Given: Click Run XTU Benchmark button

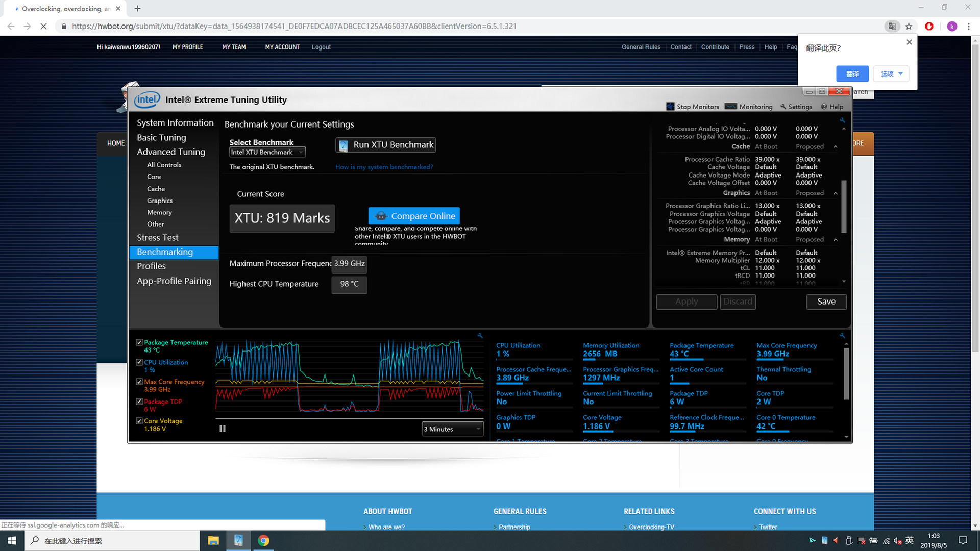Looking at the screenshot, I should pyautogui.click(x=386, y=145).
